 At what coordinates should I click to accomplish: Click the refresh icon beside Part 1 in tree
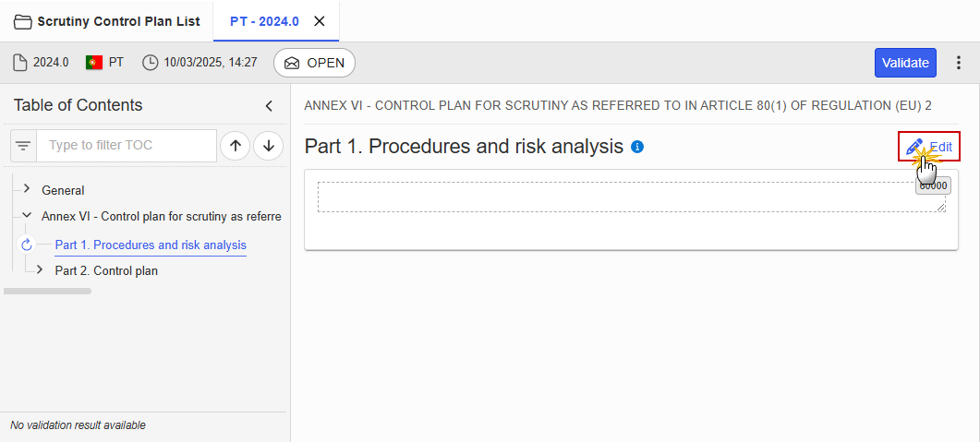(26, 245)
